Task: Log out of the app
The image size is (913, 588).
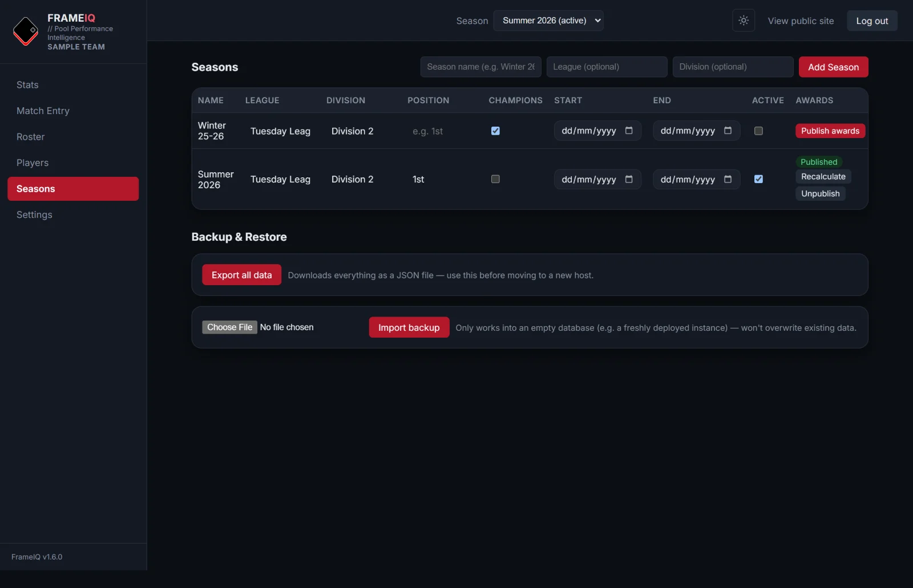Action: tap(872, 21)
